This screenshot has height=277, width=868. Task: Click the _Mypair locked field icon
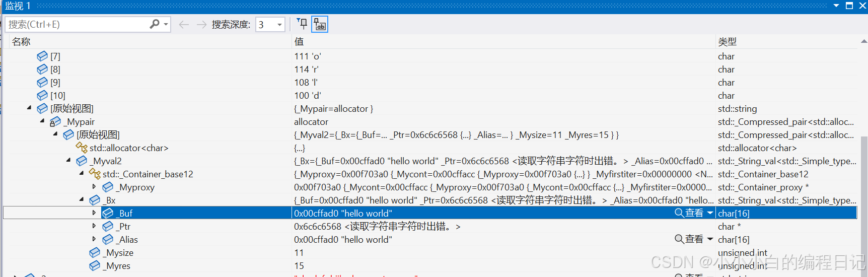tap(55, 121)
